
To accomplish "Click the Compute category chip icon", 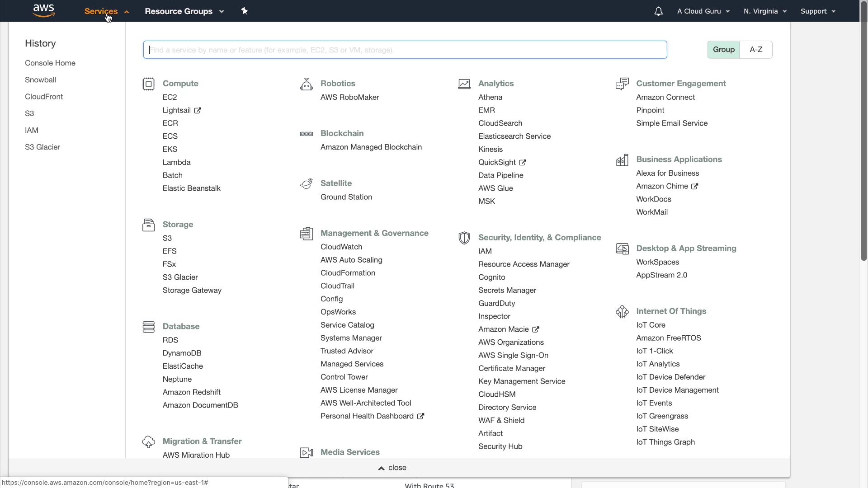I will pos(148,84).
